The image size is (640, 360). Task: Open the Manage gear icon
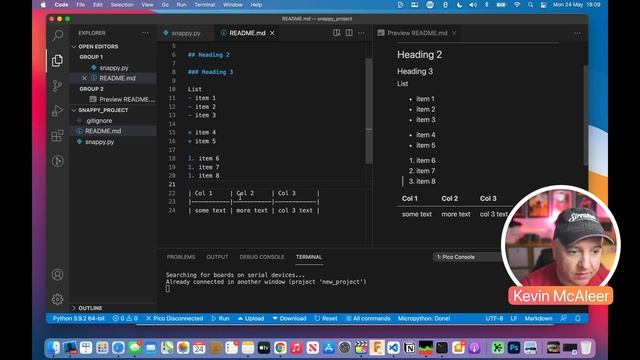58,299
